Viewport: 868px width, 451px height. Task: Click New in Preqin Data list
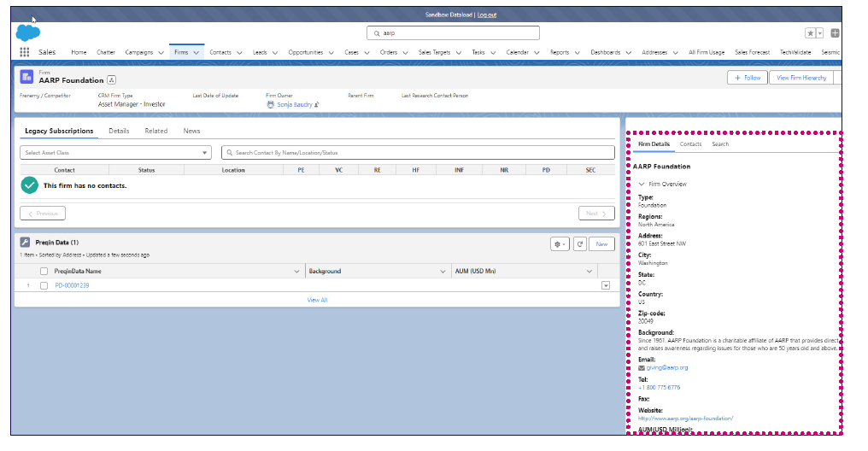pos(601,244)
